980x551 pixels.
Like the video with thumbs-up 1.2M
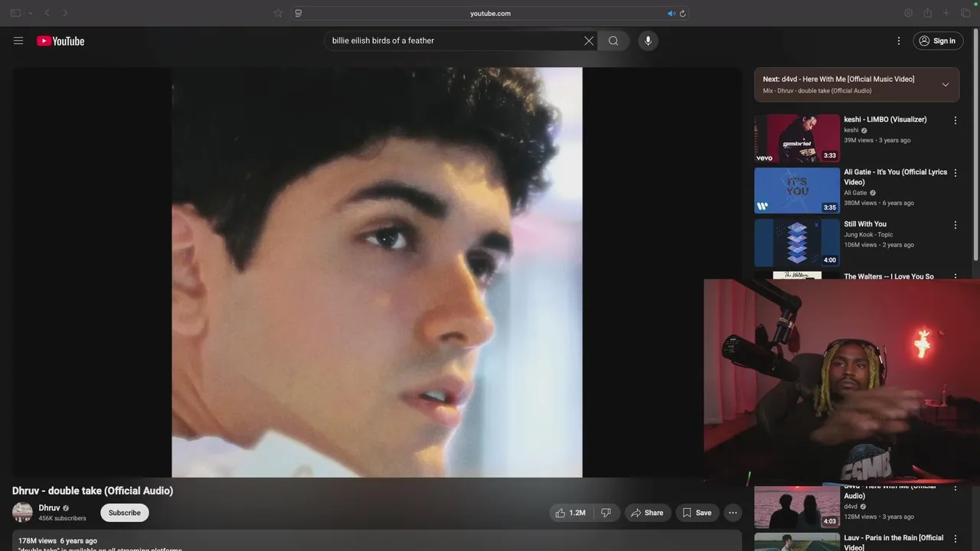[570, 513]
